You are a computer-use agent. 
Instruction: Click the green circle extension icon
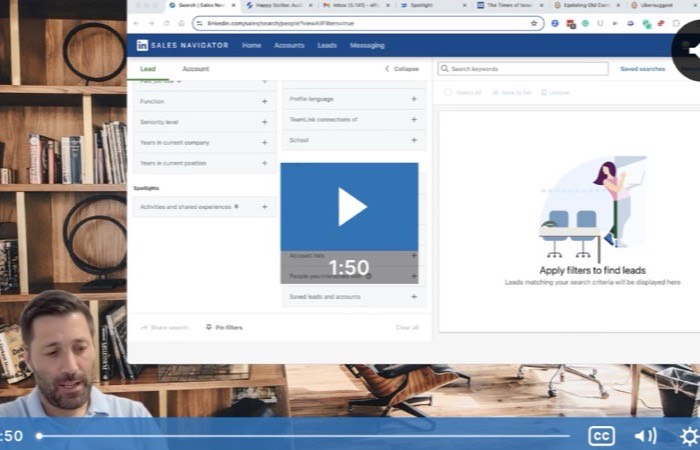[585, 23]
